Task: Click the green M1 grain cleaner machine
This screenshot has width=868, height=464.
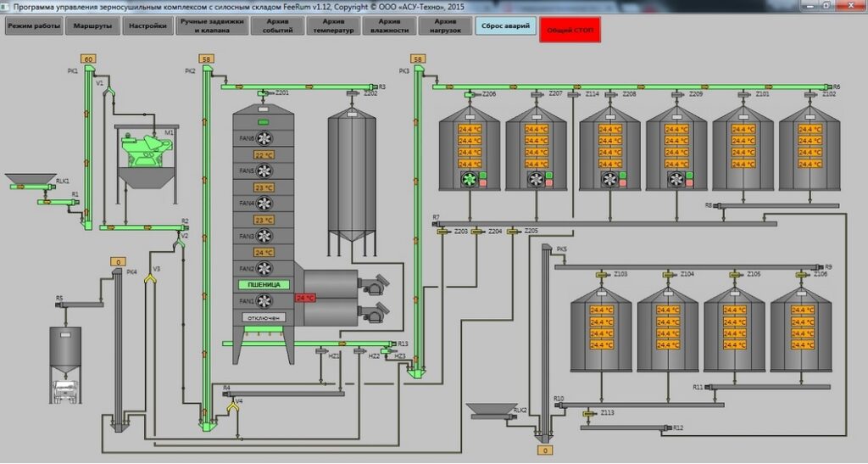Action: [147, 150]
